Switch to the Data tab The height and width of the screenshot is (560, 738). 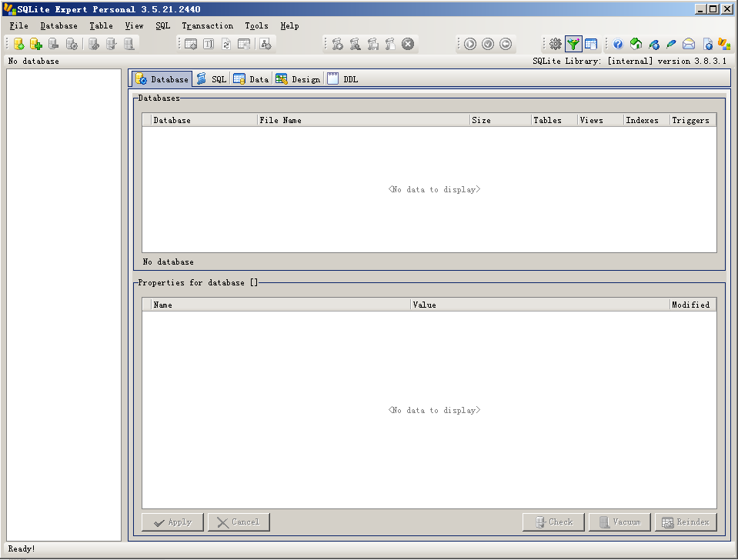tap(252, 79)
